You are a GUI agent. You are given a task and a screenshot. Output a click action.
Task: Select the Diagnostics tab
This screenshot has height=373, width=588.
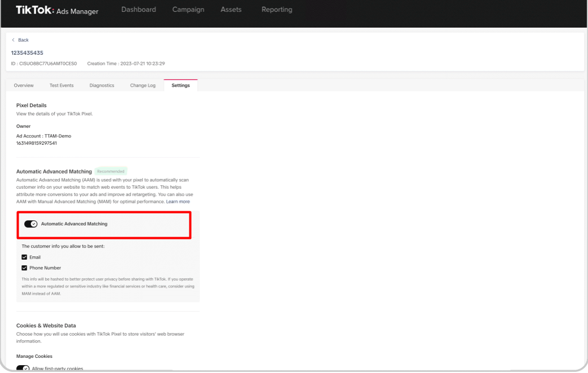point(101,86)
